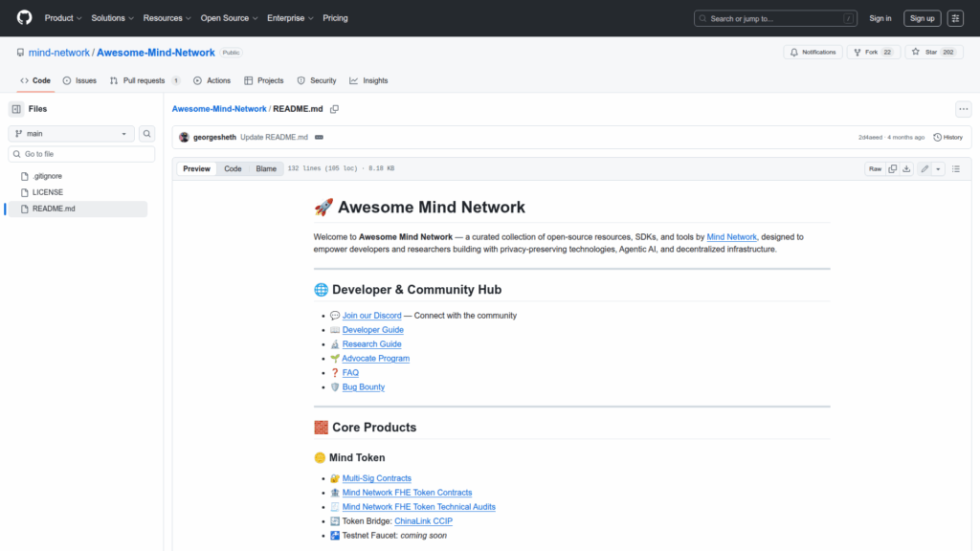The image size is (980, 551).
Task: Star the Awesome-Mind-Network repository
Action: [934, 53]
